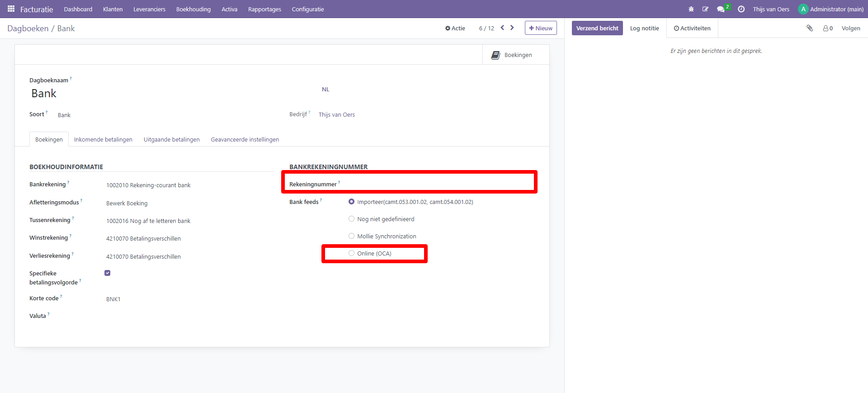Click the paperclip attachments icon

pos(810,28)
